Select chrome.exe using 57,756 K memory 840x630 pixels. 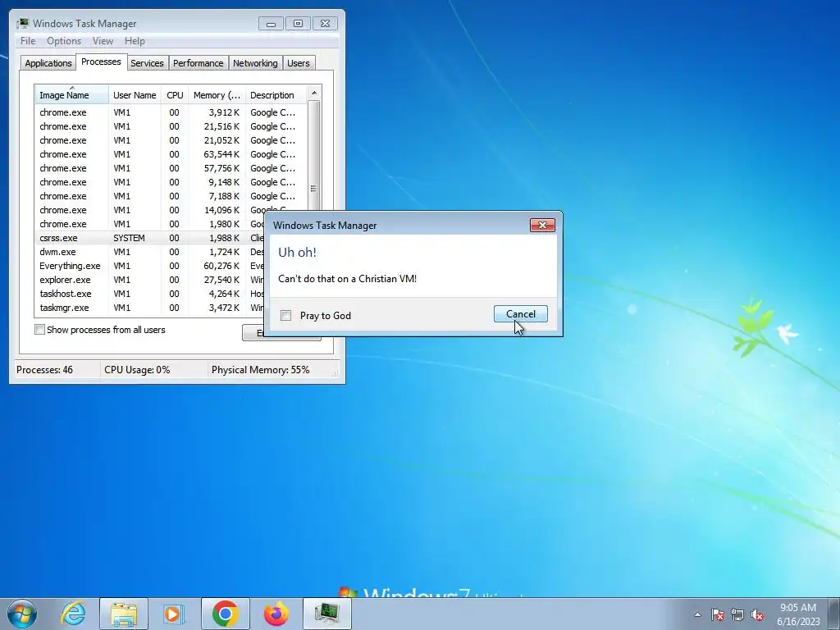(x=171, y=168)
